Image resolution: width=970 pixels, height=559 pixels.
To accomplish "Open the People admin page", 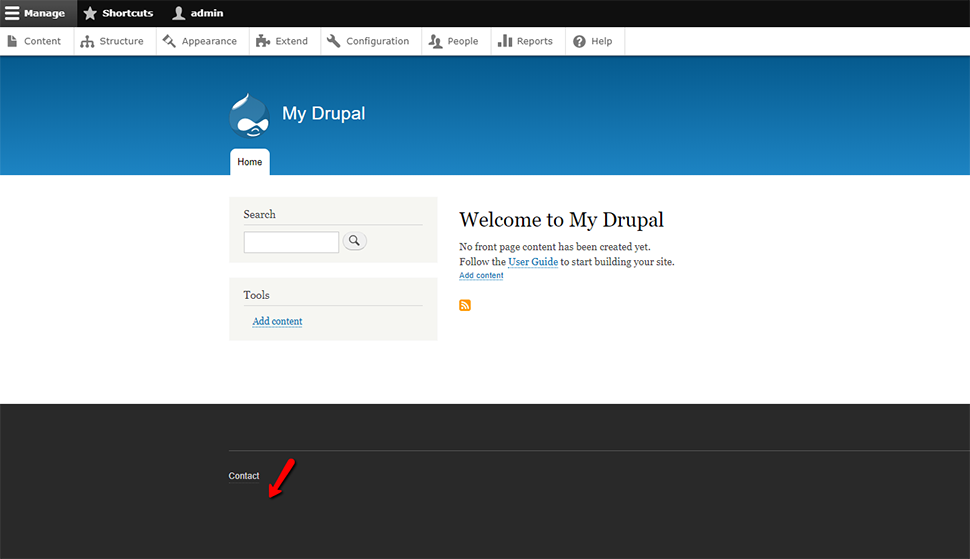I will pos(454,41).
